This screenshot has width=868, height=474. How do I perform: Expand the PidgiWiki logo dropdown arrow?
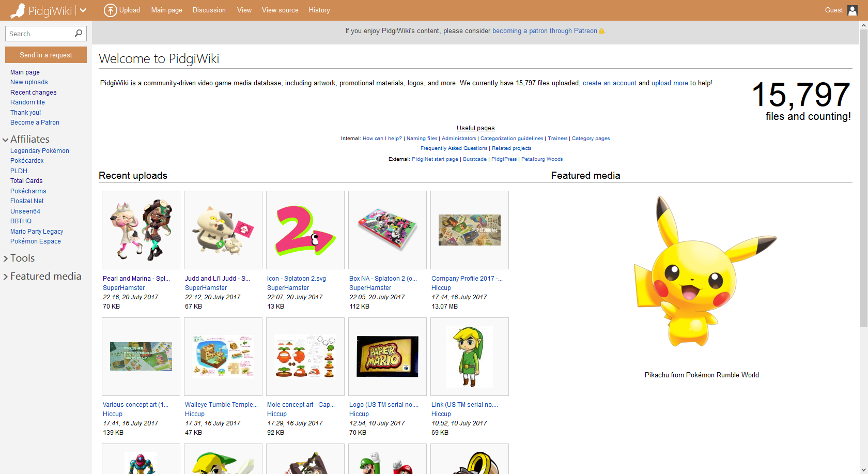83,10
